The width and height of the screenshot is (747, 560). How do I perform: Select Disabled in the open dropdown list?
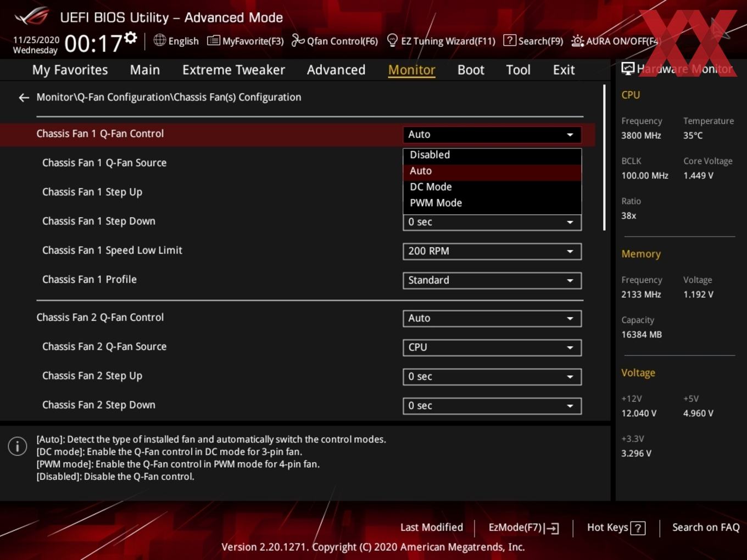[x=492, y=155]
